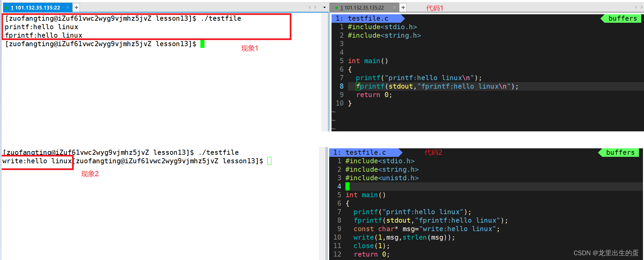Click the 代码1 window's next-tab arrow
The image size is (644, 260).
(642, 7)
